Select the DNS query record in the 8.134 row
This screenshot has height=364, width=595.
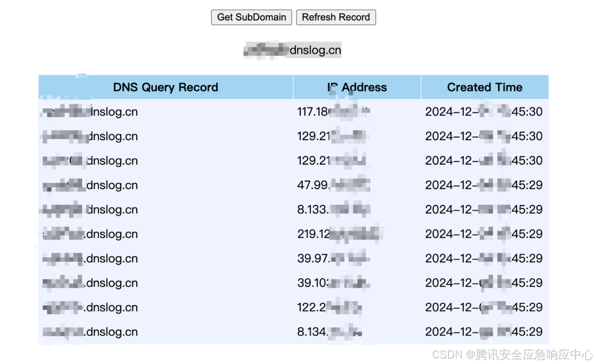pyautogui.click(x=90, y=332)
